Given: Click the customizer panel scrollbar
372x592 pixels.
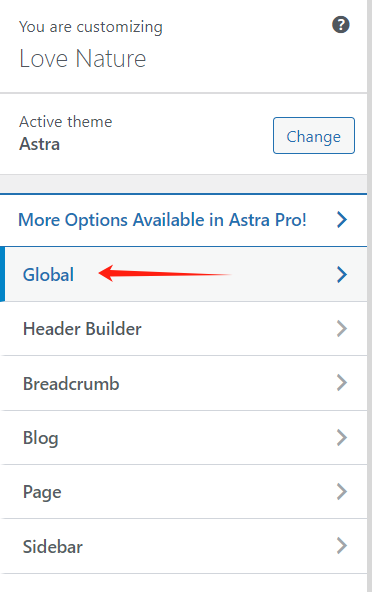Looking at the screenshot, I should click(369, 296).
